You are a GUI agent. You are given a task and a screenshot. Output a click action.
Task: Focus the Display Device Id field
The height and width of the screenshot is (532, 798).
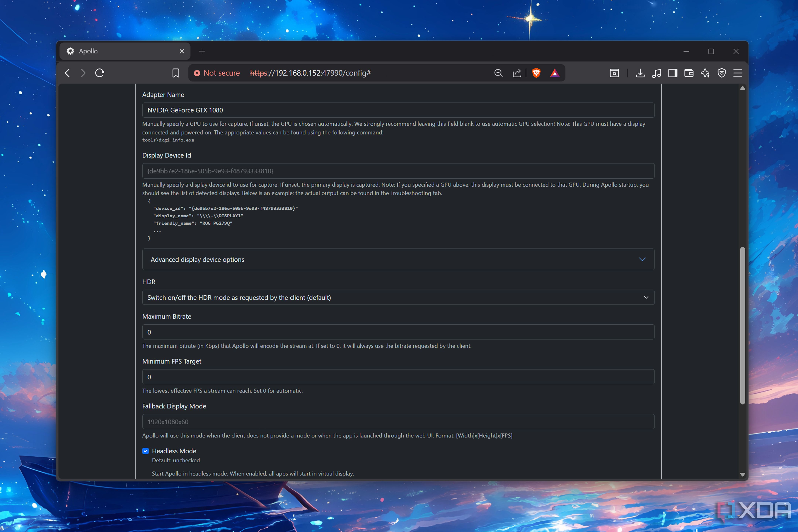pos(398,171)
